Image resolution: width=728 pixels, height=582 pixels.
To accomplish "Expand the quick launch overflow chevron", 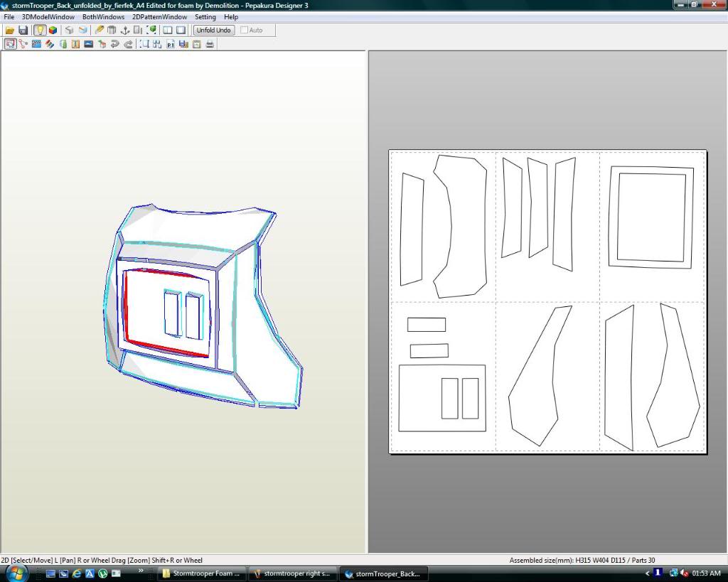I will point(141,571).
